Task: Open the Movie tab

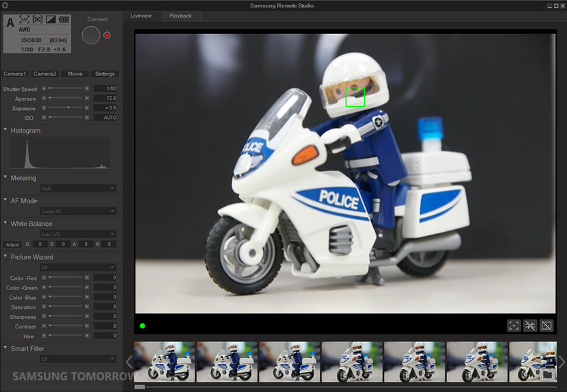Action: [75, 74]
